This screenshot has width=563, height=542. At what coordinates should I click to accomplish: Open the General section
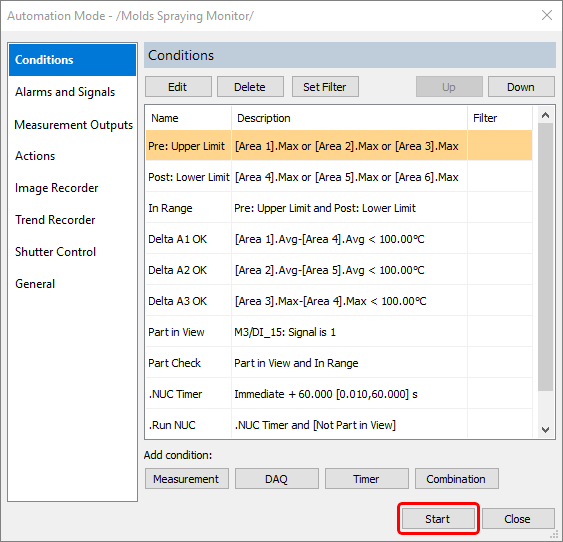35,284
